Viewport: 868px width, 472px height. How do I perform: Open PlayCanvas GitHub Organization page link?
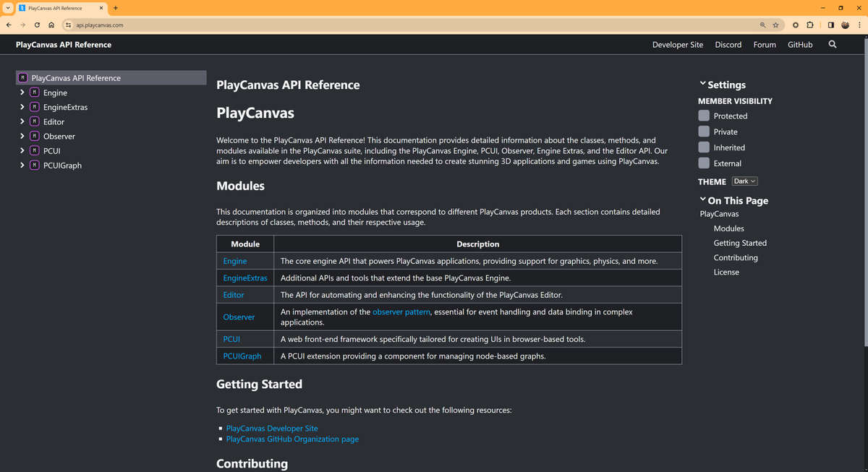point(292,439)
